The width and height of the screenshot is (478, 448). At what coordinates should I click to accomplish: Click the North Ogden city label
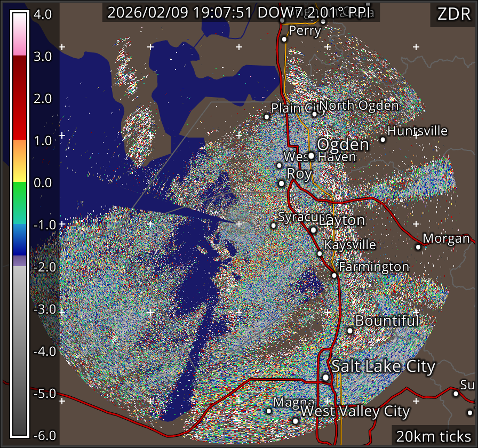tap(359, 105)
